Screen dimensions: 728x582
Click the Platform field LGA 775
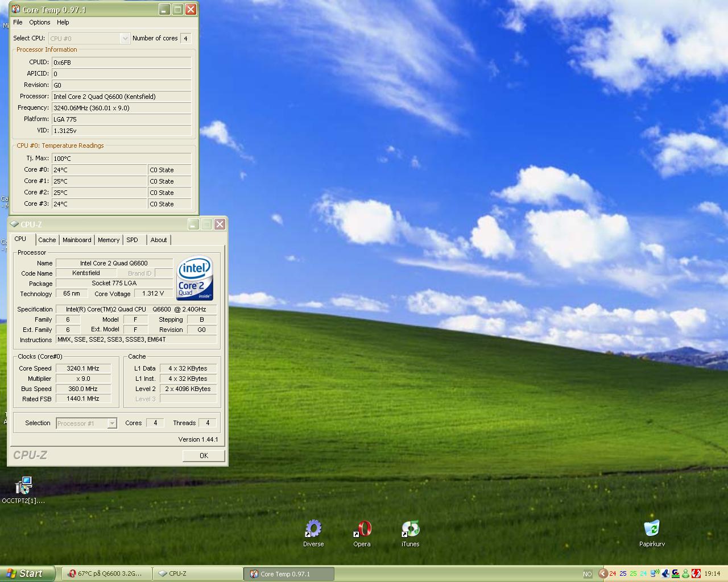tap(122, 119)
